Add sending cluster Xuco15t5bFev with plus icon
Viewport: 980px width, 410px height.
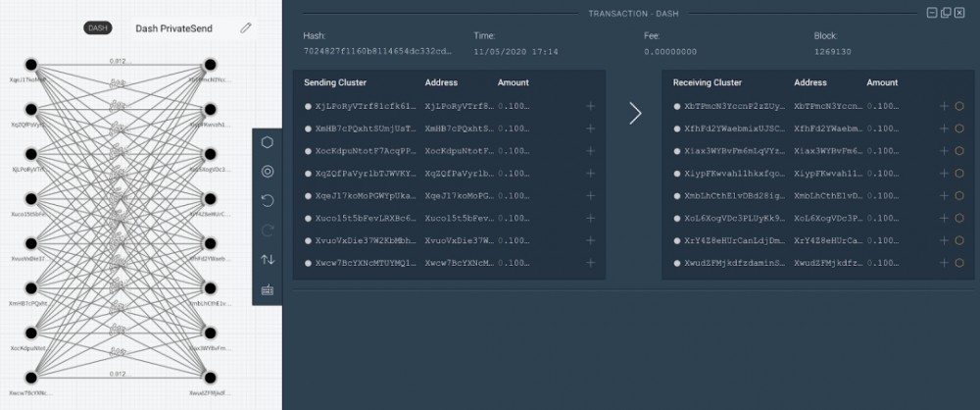click(591, 219)
